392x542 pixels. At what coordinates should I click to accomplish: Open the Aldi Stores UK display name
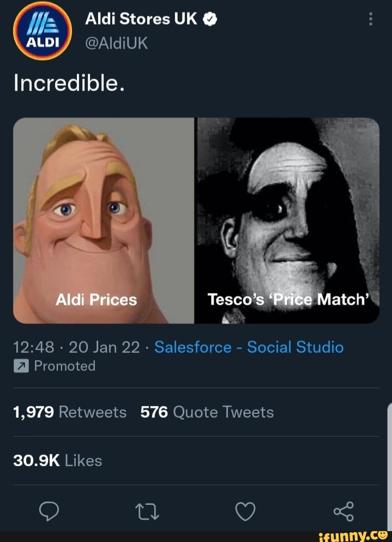point(142,20)
